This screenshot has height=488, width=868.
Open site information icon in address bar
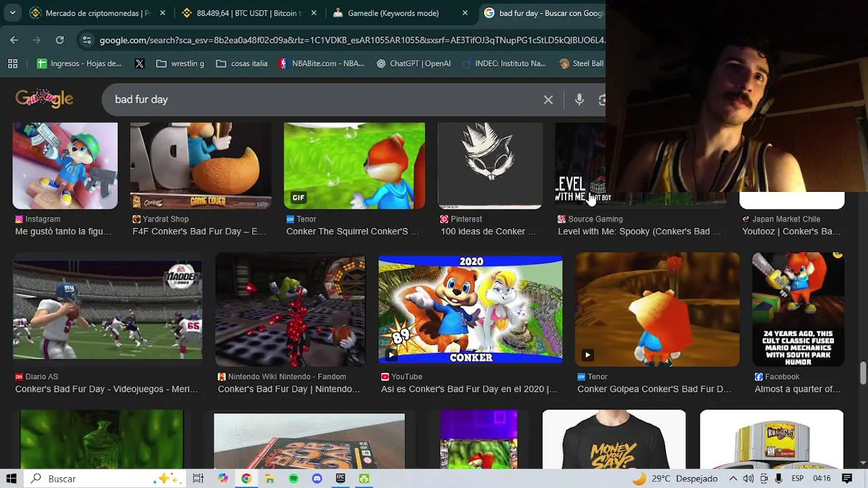[87, 40]
